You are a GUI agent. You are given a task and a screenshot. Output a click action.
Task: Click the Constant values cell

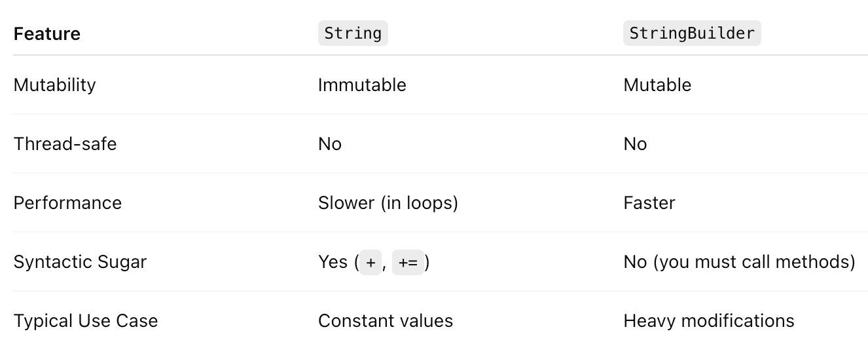tap(386, 321)
